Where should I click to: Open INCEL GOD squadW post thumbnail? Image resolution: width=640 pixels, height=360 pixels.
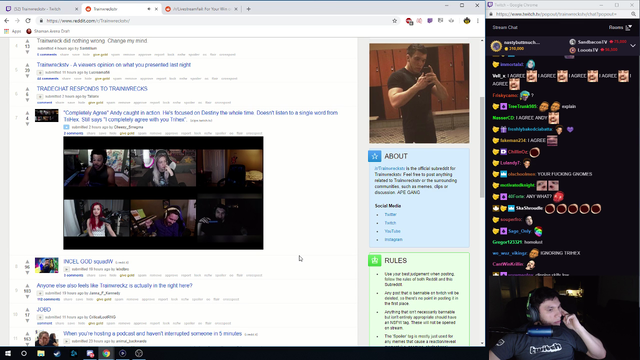pos(47,265)
